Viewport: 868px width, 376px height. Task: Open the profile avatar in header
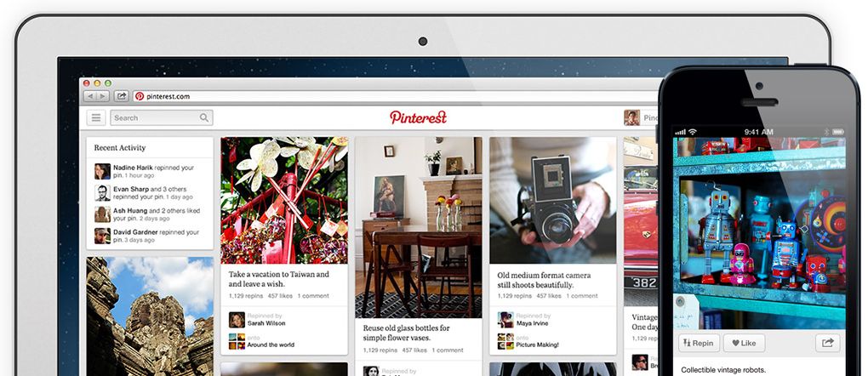point(631,118)
